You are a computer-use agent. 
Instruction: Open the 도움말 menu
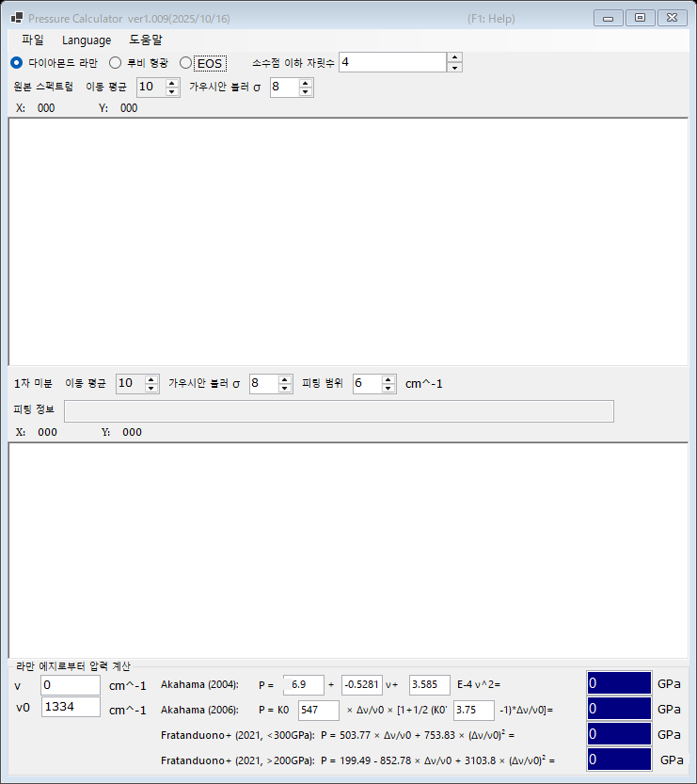(146, 40)
